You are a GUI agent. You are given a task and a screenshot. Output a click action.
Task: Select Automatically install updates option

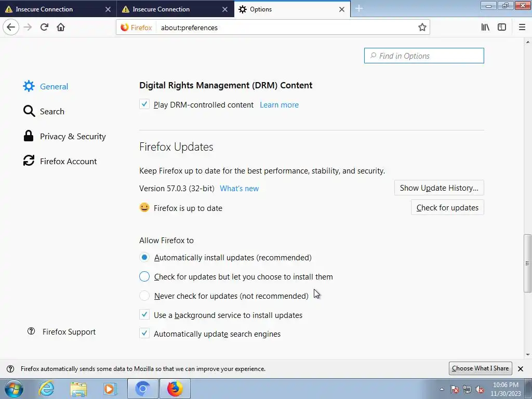(x=144, y=257)
